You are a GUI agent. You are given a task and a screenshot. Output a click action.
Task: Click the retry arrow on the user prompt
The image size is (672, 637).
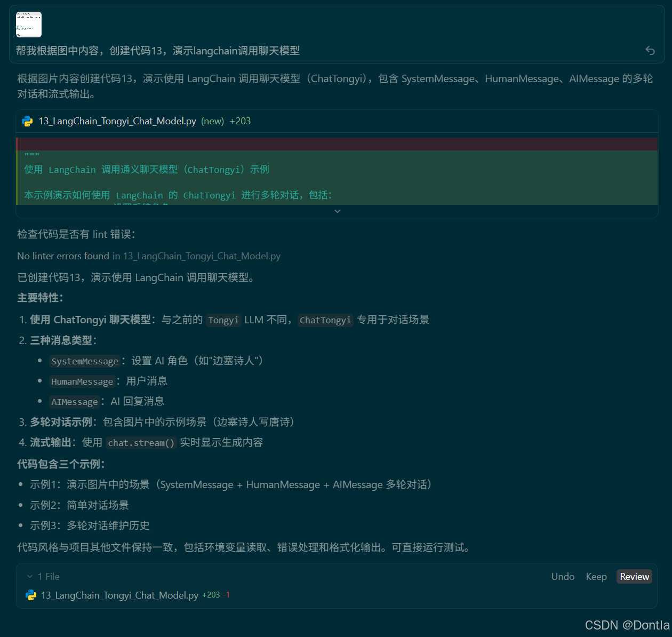click(650, 50)
